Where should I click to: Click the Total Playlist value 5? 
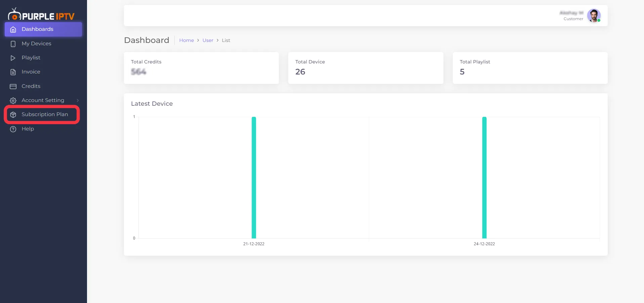(462, 72)
